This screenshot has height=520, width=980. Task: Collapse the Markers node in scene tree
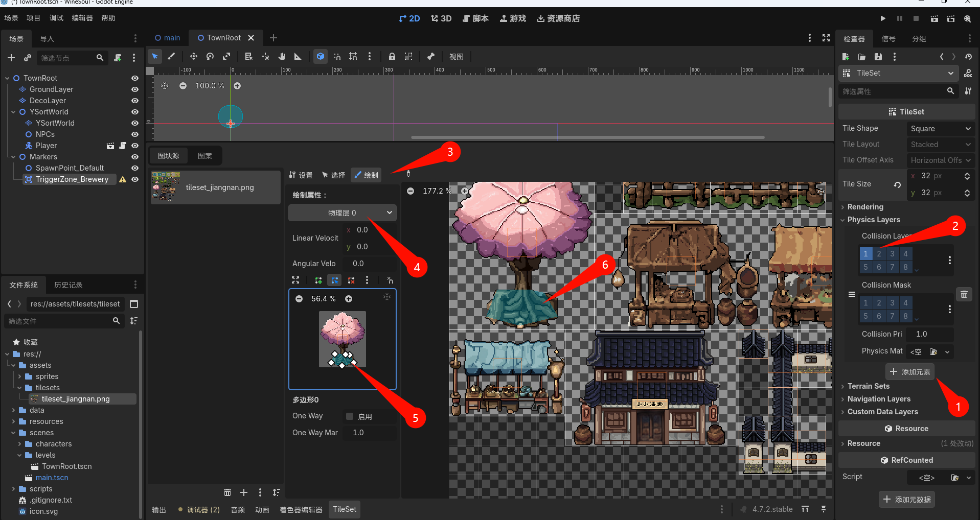13,157
